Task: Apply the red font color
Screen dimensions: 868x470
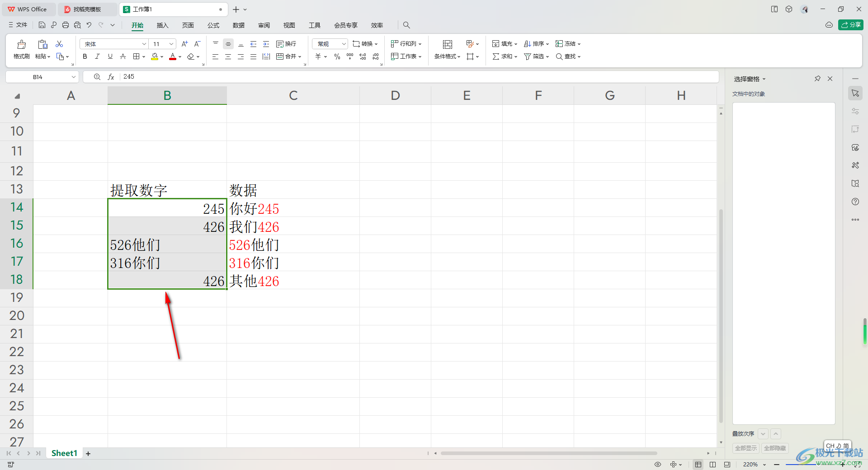Action: (173, 56)
